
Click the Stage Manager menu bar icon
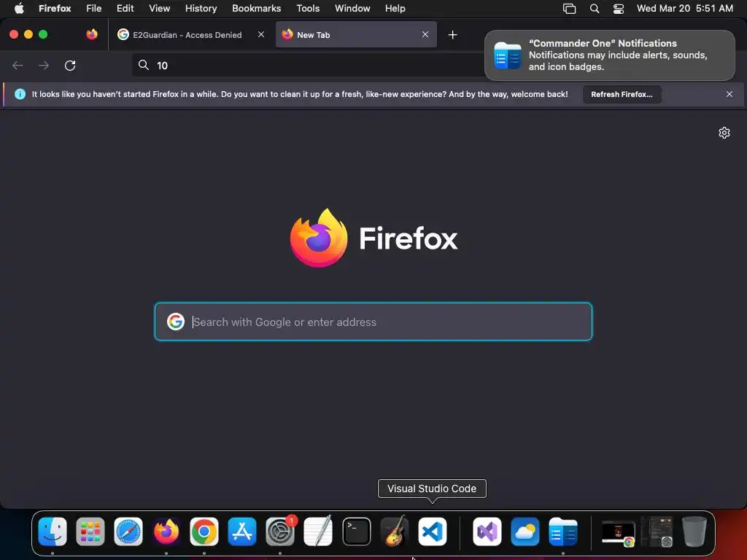pos(569,8)
